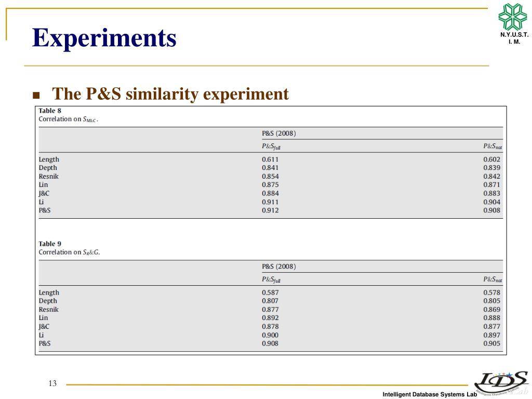
Task: Click the value "0.883" in Table 8
Action: click(x=491, y=193)
